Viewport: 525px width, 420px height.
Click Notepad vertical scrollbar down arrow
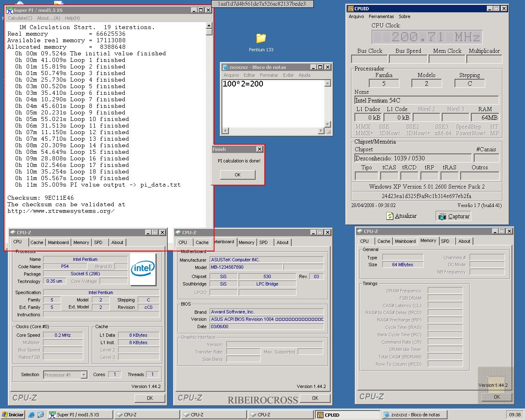pos(327,124)
